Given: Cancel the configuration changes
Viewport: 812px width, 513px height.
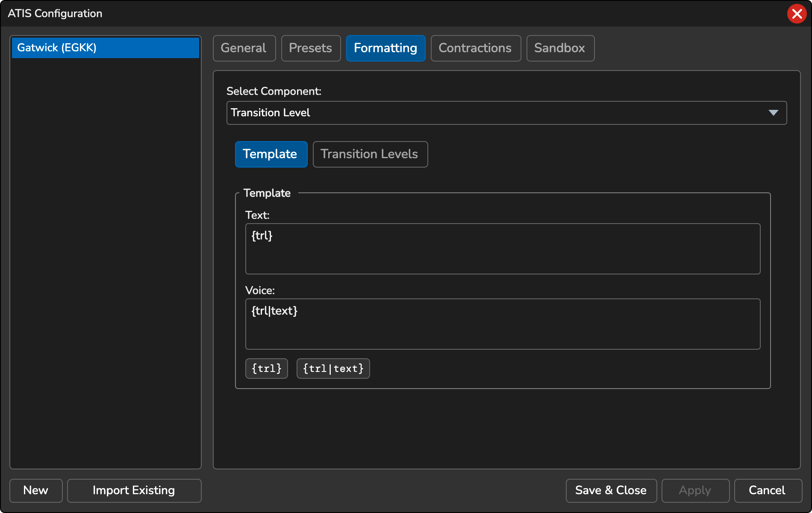Looking at the screenshot, I should [767, 490].
